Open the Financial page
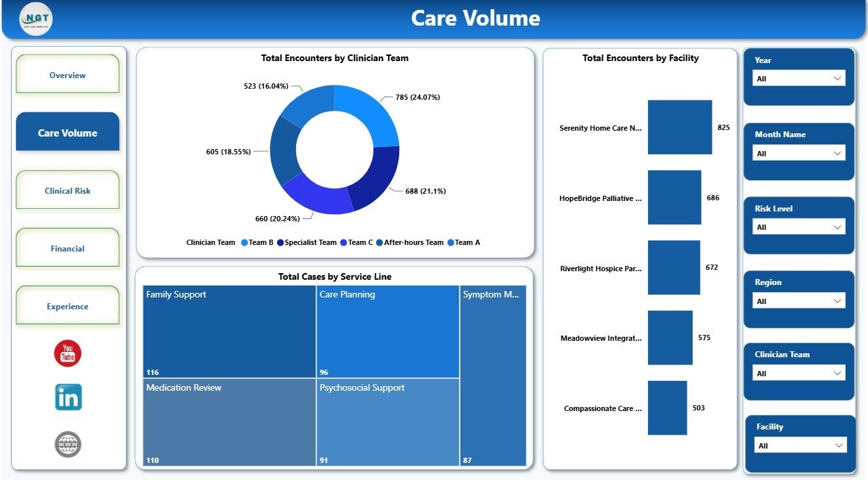Screen dimensions: 868x480 point(68,248)
